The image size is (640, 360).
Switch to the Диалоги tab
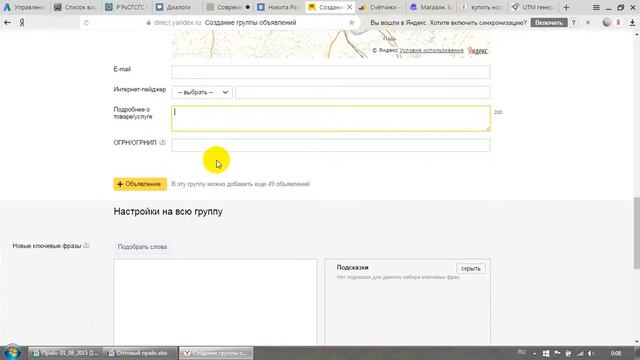178,7
